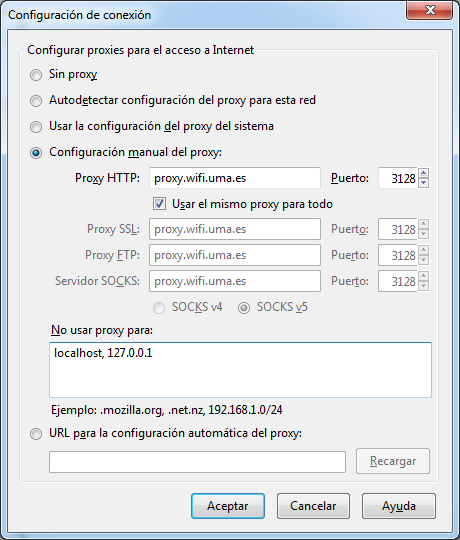460x540 pixels.
Task: Click the automatic proxy URL text field
Action: coord(197,462)
